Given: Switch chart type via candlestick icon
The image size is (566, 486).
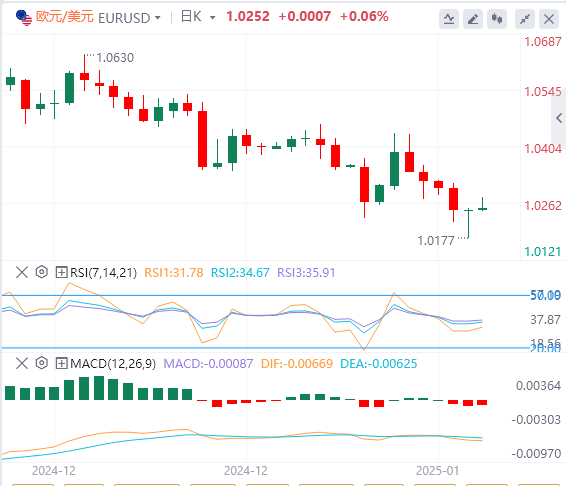Looking at the screenshot, I should [497, 19].
